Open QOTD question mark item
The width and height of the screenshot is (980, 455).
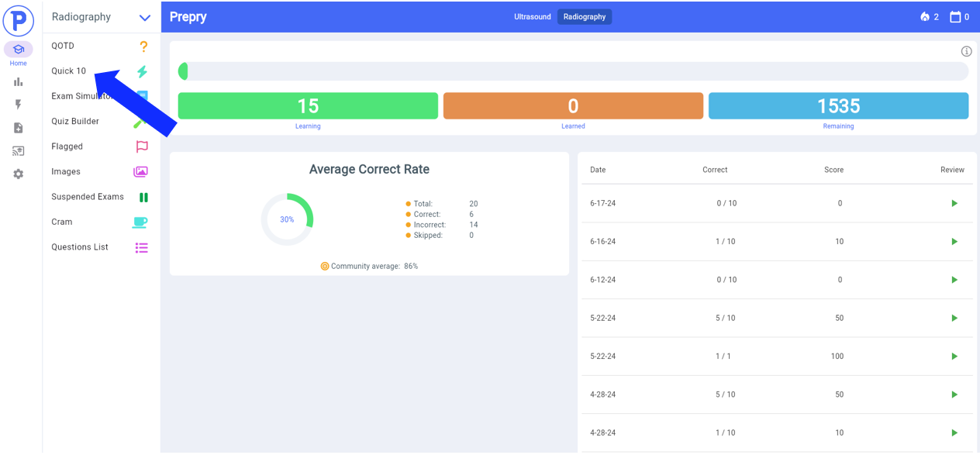[101, 47]
